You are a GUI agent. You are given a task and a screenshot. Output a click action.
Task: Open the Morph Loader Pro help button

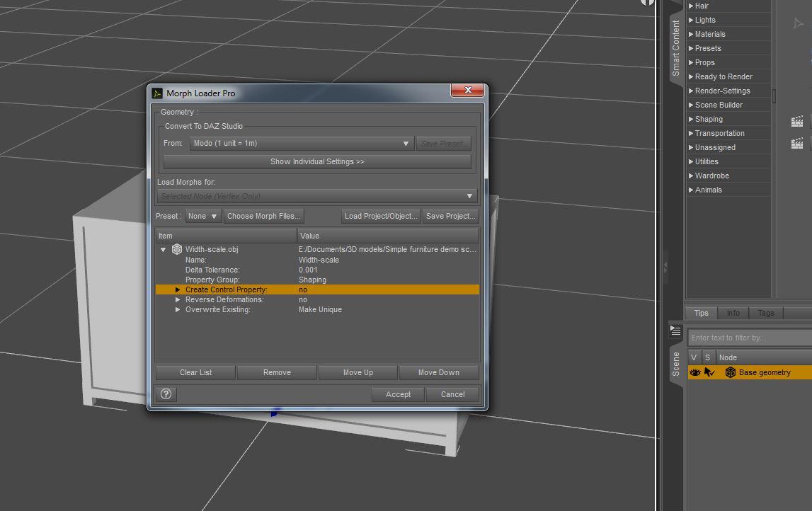tap(166, 394)
